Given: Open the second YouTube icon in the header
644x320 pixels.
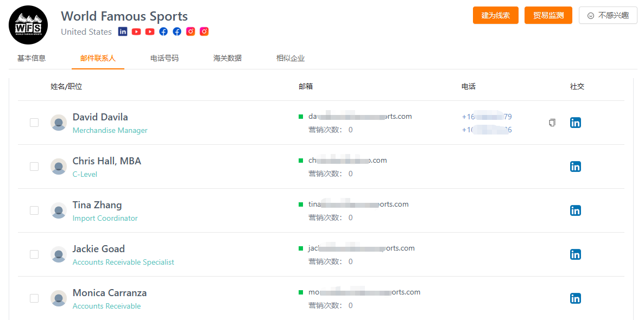Looking at the screenshot, I should pos(150,31).
